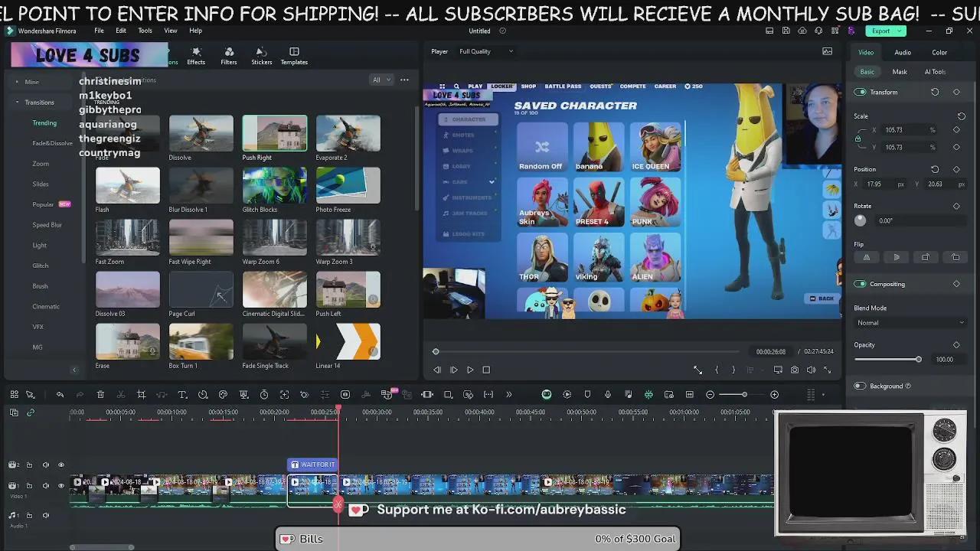Switch to the Audio properties tab

coord(903,52)
